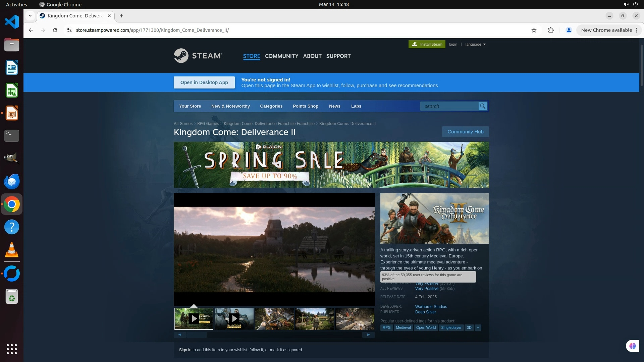The height and width of the screenshot is (362, 644).
Task: Open Chrome's three-dot menu
Action: point(636,30)
